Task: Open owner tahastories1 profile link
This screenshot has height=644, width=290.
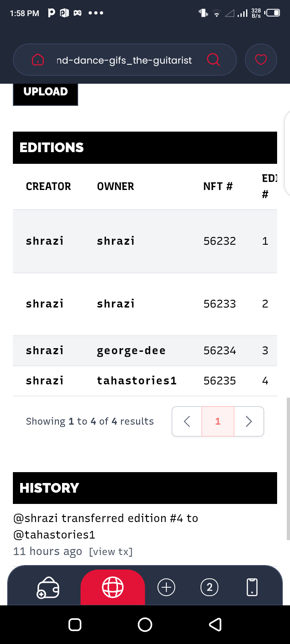Action: point(137,381)
